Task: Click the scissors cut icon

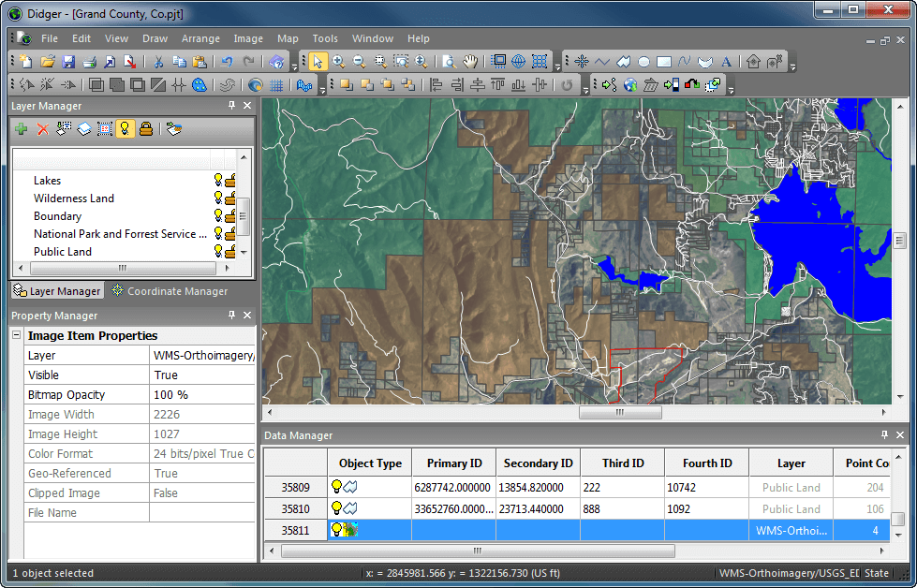Action: [158, 62]
